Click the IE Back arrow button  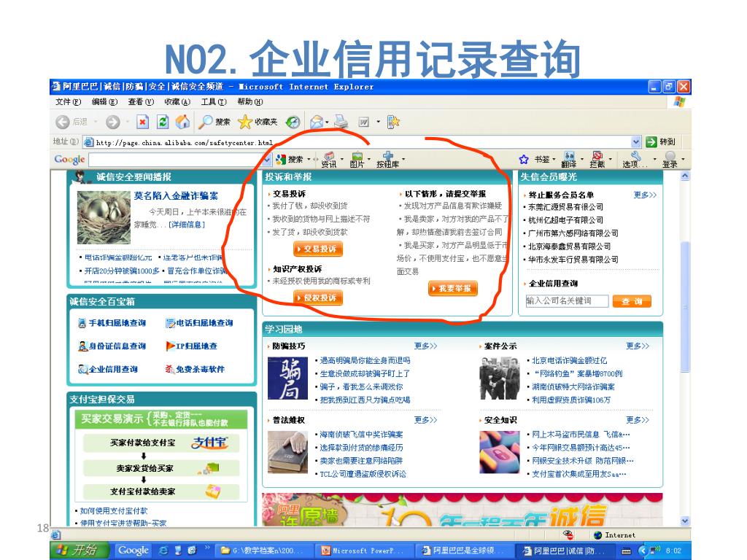tap(63, 122)
